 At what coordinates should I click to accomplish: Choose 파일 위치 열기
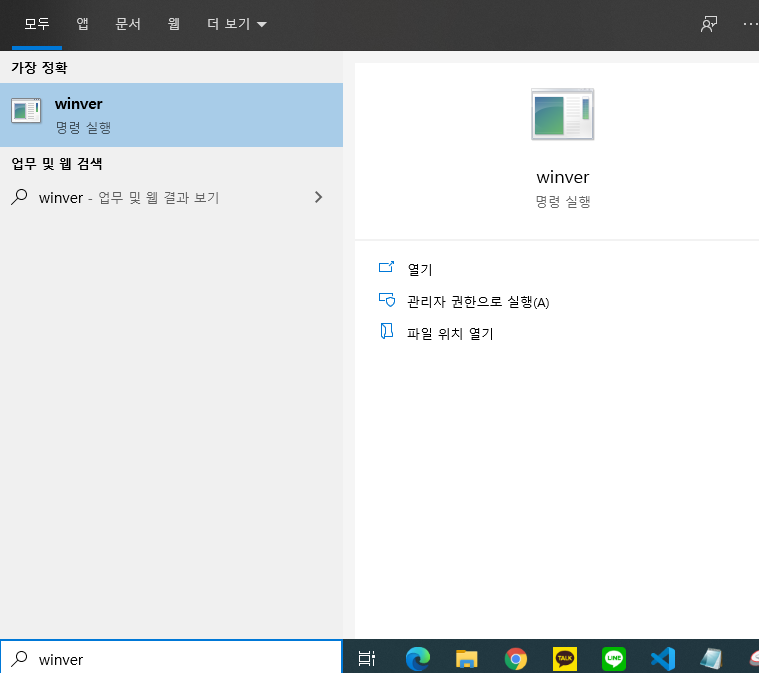[450, 334]
